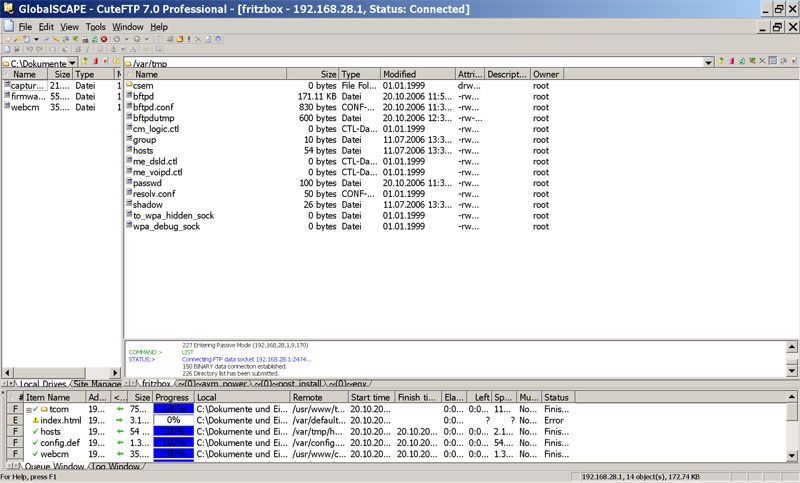
Task: Click the New document toolbar icon
Action: pyautogui.click(x=27, y=39)
